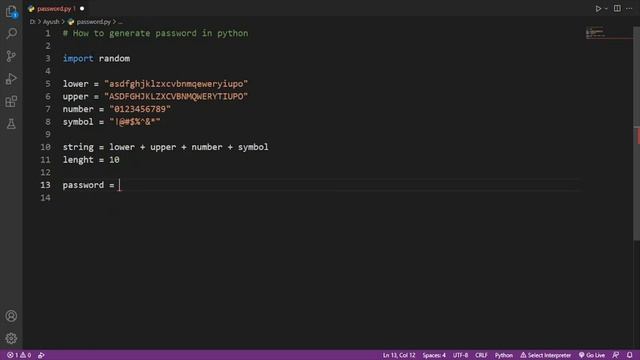Screen dimensions: 640x360
Task: Click the Ayush breadcrumb folder
Action: 51,22
